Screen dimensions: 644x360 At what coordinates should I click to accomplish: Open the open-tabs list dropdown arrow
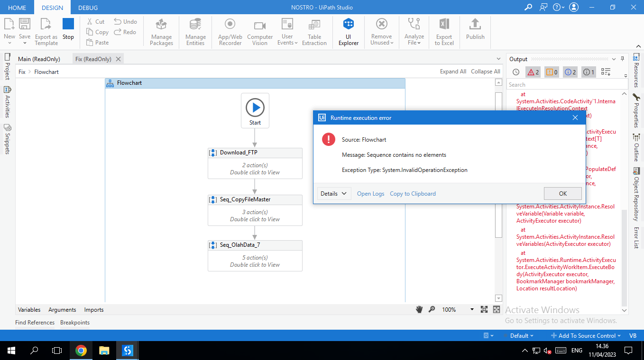pyautogui.click(x=498, y=59)
